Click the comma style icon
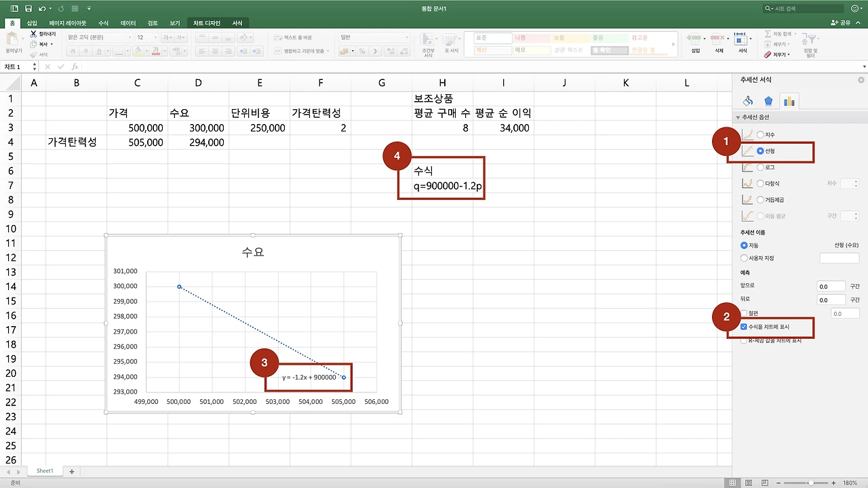Viewport: 868px width, 488px height. (x=375, y=51)
